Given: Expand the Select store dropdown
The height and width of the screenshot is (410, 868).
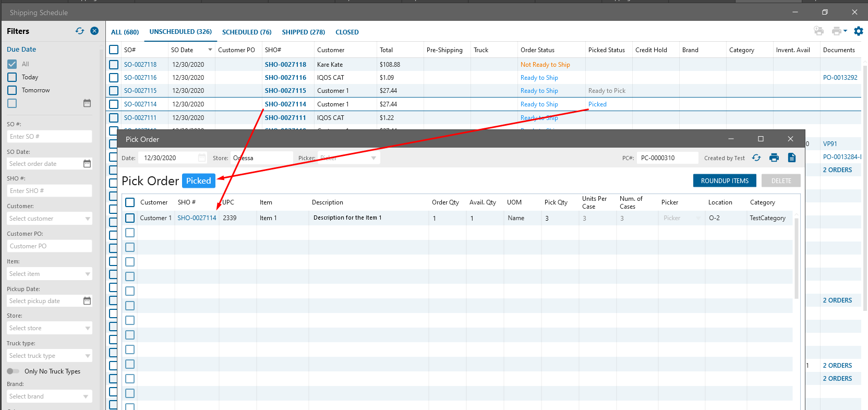Looking at the screenshot, I should click(x=87, y=329).
